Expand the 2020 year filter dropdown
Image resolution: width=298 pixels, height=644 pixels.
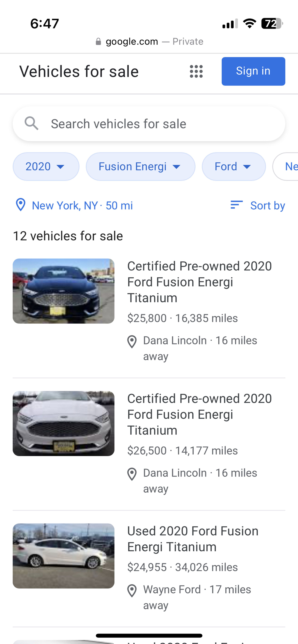[46, 167]
